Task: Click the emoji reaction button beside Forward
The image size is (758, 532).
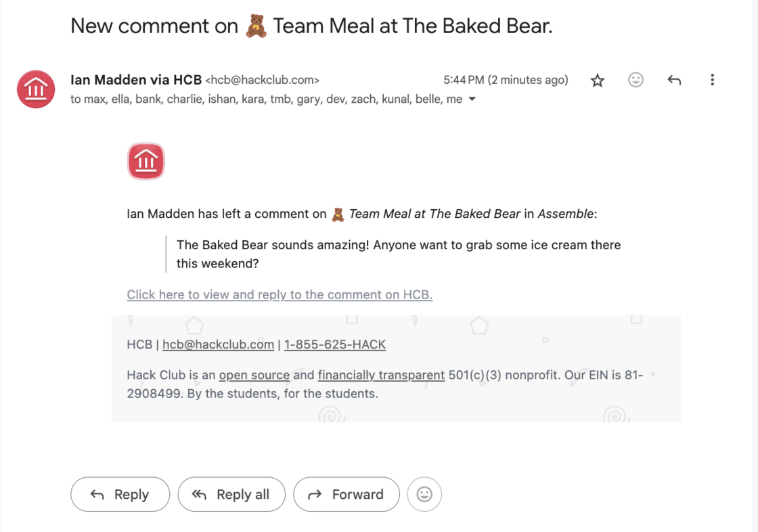Action: click(424, 494)
